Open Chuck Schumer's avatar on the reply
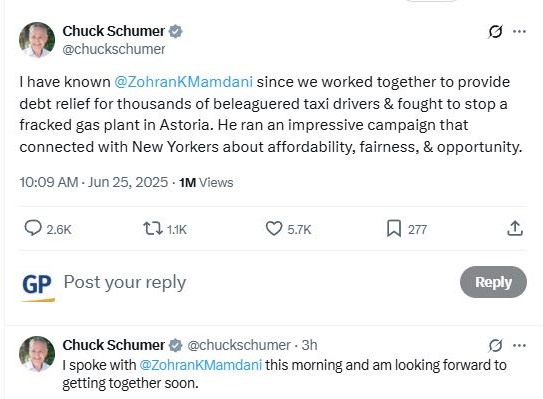The width and height of the screenshot is (543, 399). click(x=37, y=354)
